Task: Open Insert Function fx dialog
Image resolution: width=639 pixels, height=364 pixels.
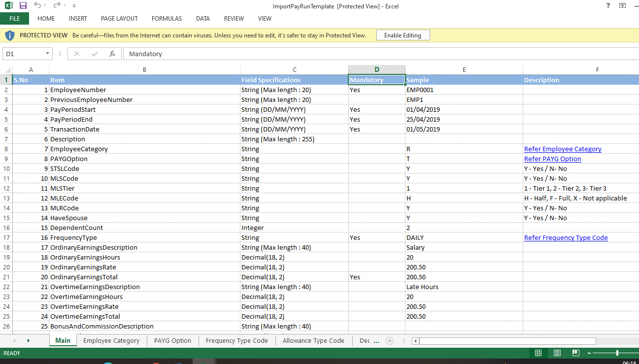Action: tap(112, 54)
